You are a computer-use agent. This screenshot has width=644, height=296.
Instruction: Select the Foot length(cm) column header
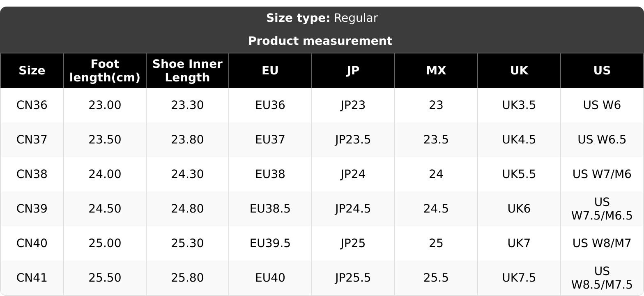(105, 71)
